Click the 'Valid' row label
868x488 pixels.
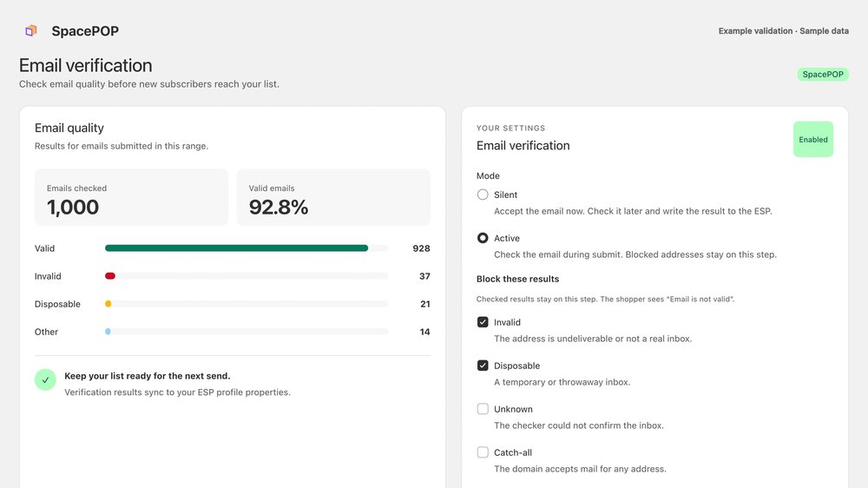pyautogui.click(x=44, y=248)
